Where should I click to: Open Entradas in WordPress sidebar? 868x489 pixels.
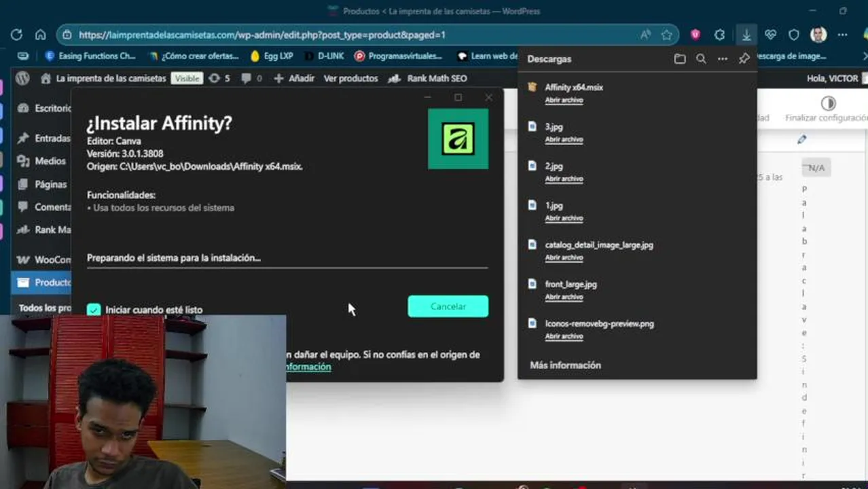click(x=43, y=138)
